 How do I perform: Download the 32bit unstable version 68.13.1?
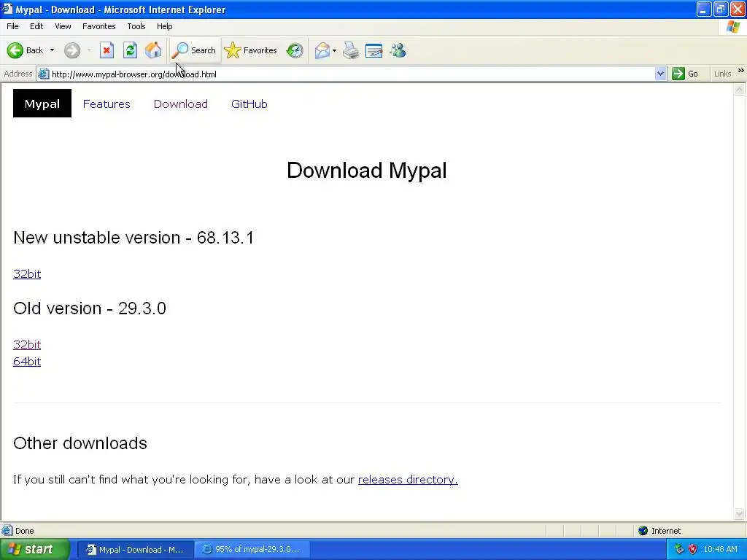click(27, 274)
